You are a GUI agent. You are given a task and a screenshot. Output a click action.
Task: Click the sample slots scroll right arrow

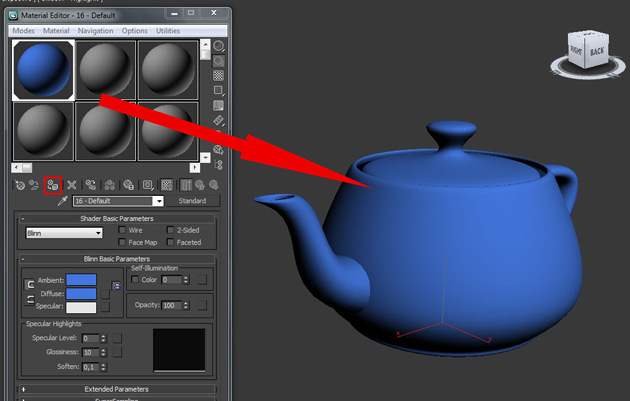[x=195, y=167]
